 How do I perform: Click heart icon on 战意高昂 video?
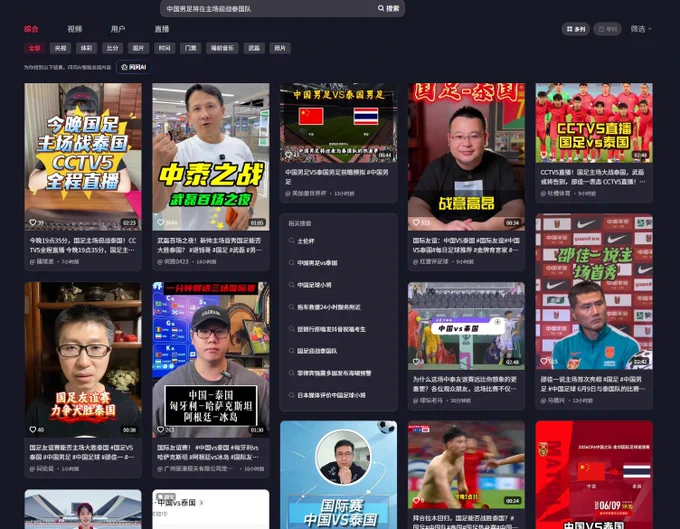(x=416, y=222)
